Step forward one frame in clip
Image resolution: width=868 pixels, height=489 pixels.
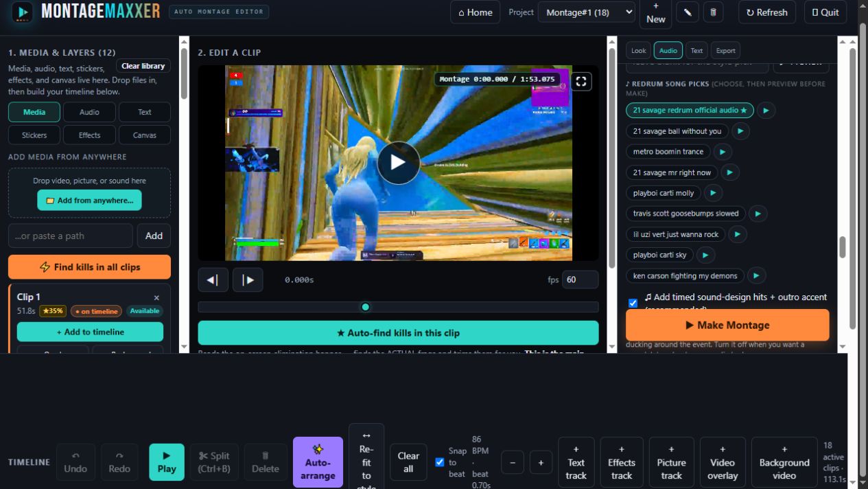(x=248, y=280)
